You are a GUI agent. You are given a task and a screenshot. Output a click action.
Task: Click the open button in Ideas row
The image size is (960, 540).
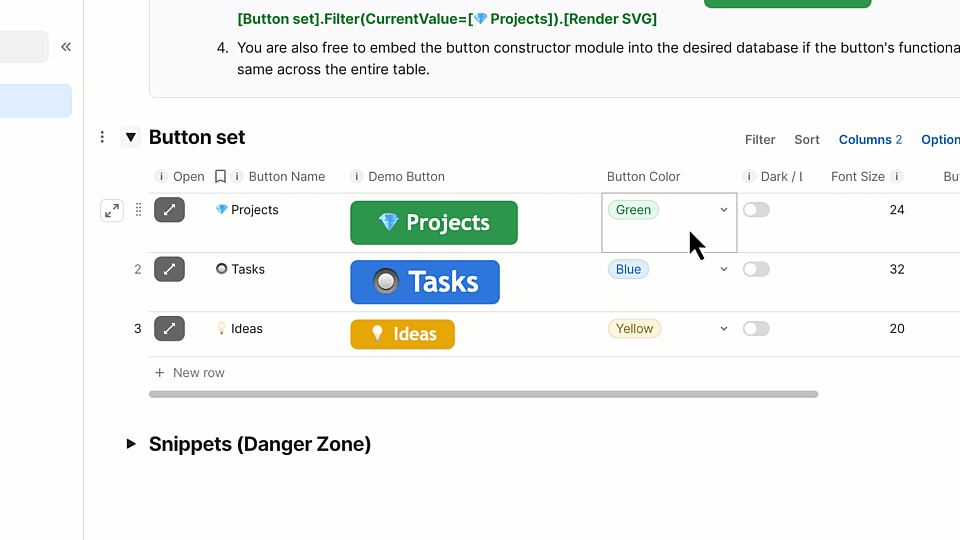click(169, 328)
